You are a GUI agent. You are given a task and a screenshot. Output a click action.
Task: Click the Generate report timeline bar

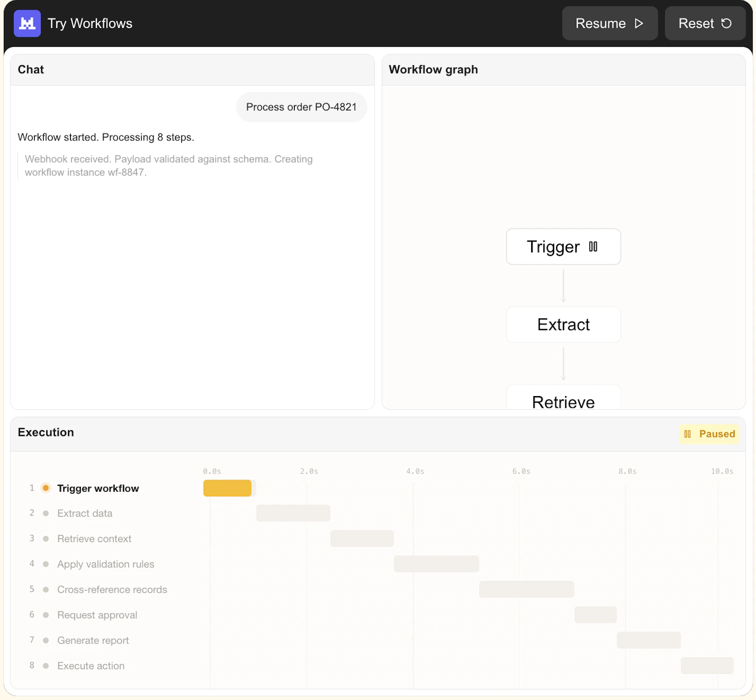click(648, 640)
